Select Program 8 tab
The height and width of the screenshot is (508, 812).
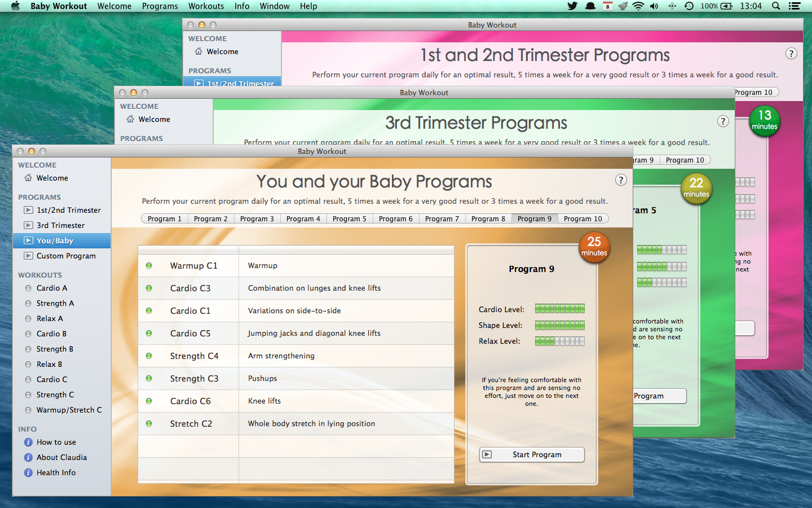(488, 219)
